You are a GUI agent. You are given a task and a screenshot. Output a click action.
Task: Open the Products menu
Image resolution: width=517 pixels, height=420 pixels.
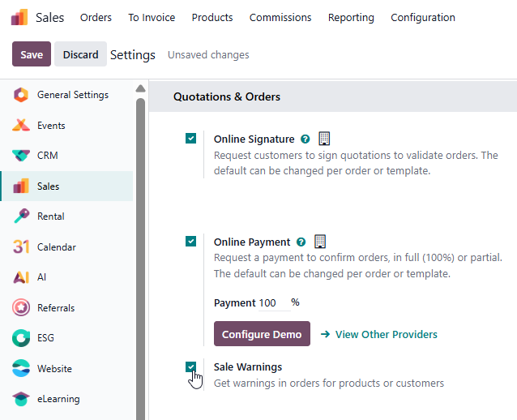coord(212,17)
